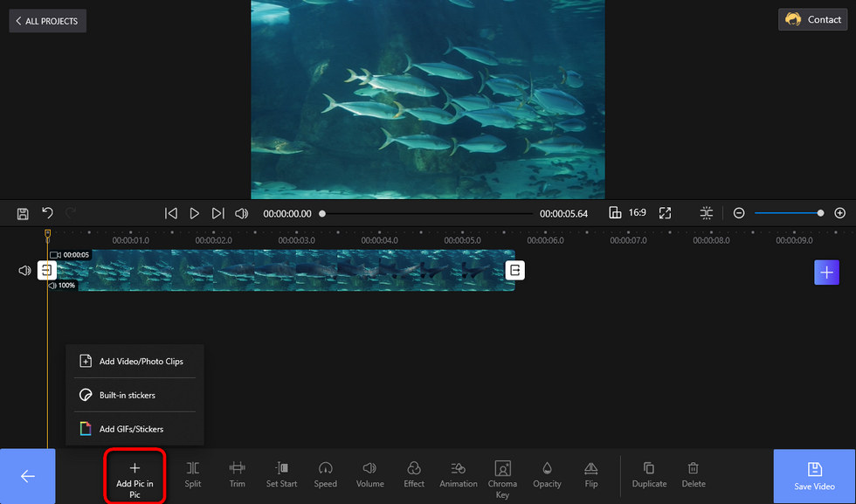Click the Save Video button

[814, 476]
